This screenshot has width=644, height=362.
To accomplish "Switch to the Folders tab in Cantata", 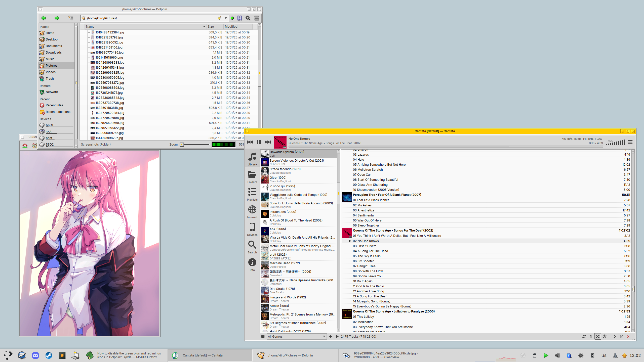I will tap(252, 177).
